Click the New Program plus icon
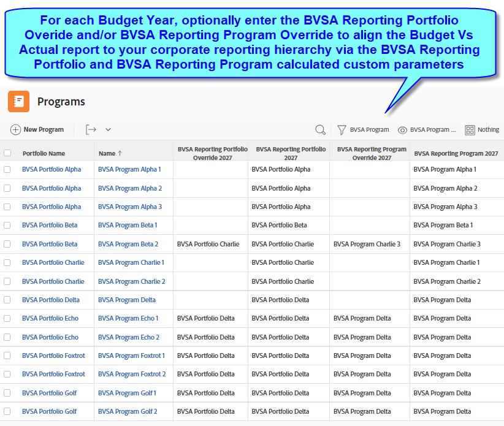 click(15, 130)
